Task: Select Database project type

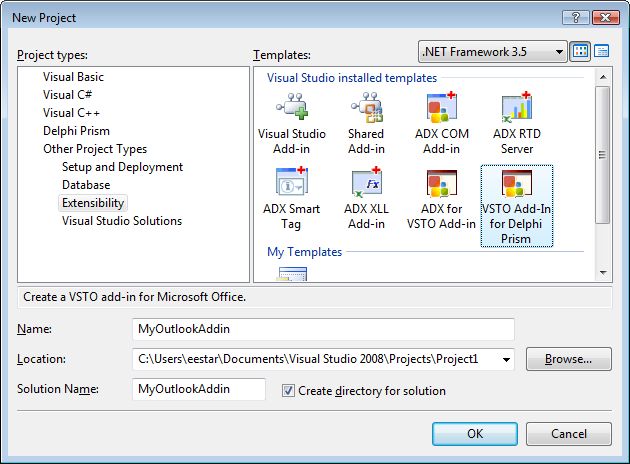Action: pyautogui.click(x=86, y=185)
